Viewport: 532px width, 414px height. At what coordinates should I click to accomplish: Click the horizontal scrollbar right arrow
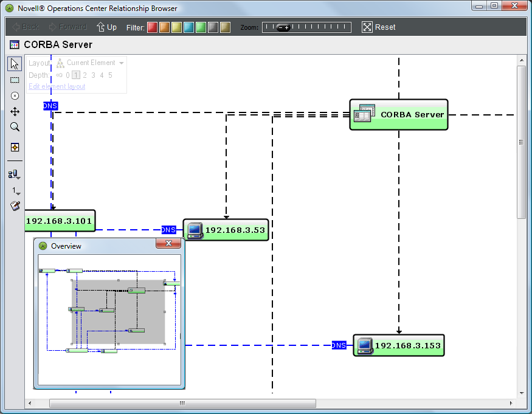point(511,403)
